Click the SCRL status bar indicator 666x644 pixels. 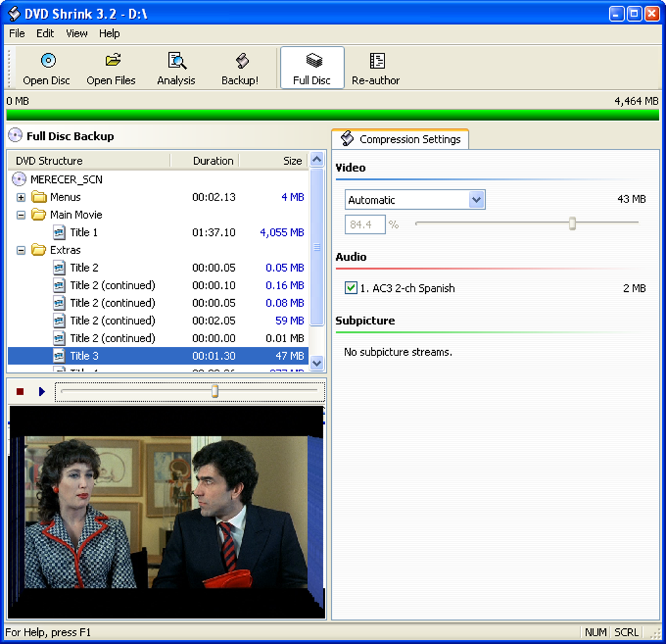(627, 632)
